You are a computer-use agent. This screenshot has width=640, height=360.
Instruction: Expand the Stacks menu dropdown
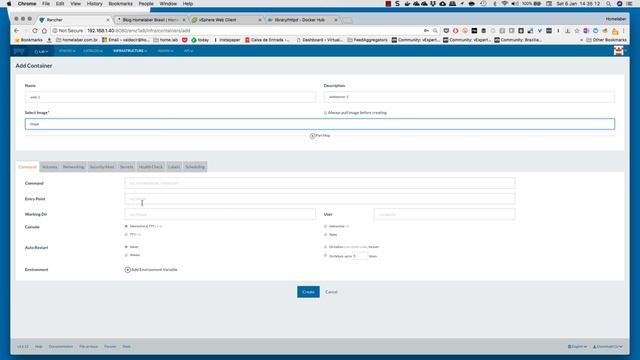pyautogui.click(x=67, y=51)
